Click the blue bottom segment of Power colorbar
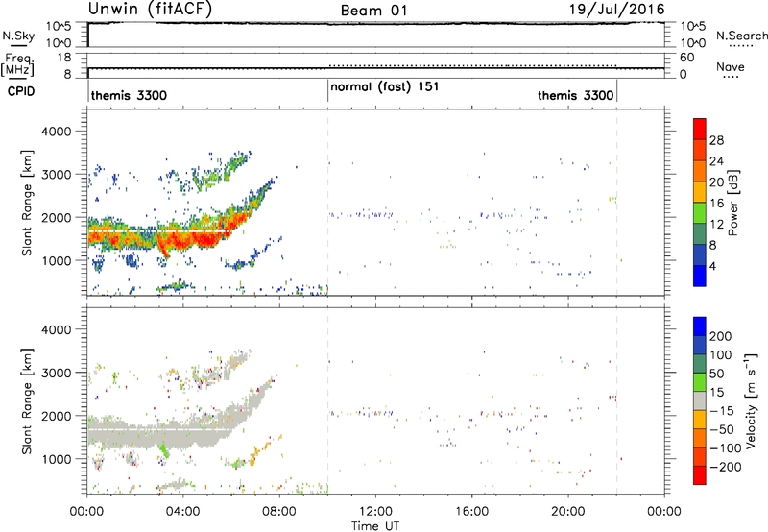 click(x=700, y=276)
